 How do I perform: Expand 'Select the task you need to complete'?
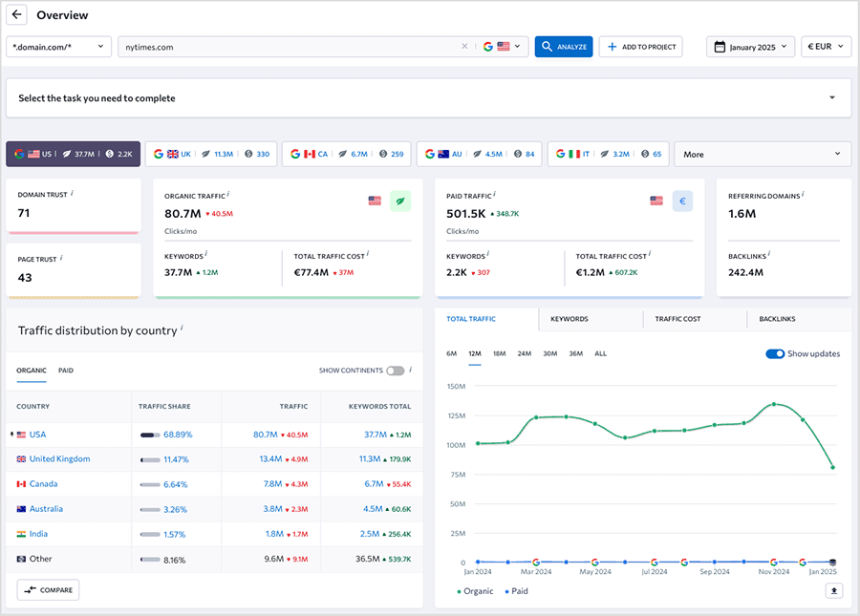(x=429, y=98)
